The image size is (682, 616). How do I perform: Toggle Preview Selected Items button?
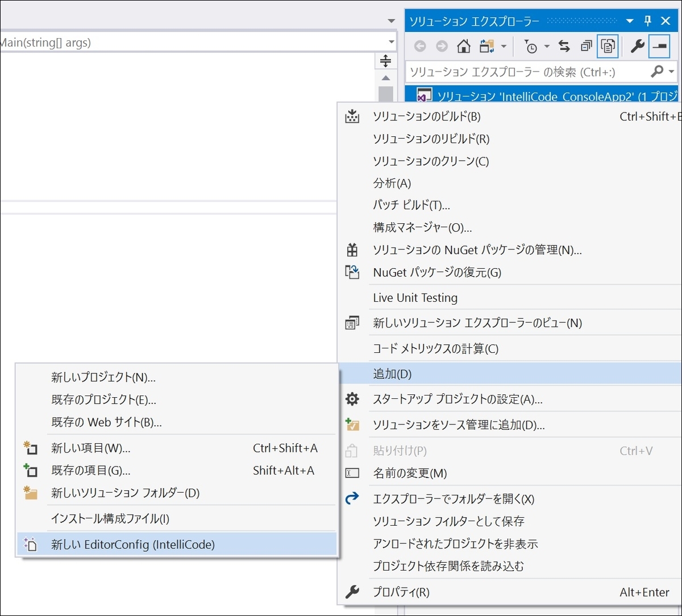click(x=660, y=47)
